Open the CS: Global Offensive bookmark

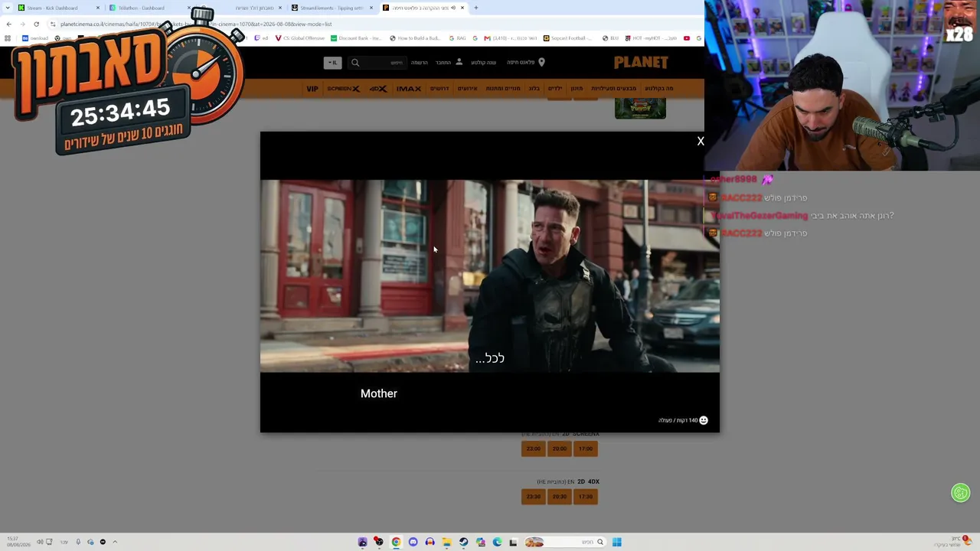tap(299, 38)
